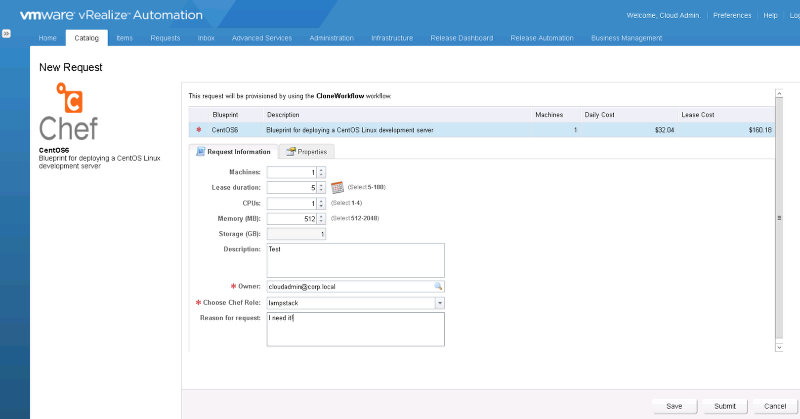Cancel the new request
Screen dimensions: 800x419
point(774,406)
